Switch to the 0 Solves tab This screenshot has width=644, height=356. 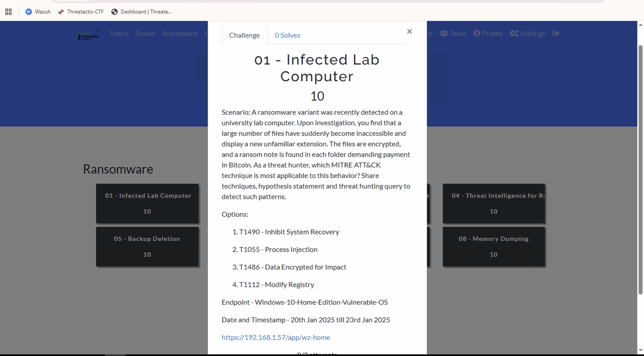287,35
